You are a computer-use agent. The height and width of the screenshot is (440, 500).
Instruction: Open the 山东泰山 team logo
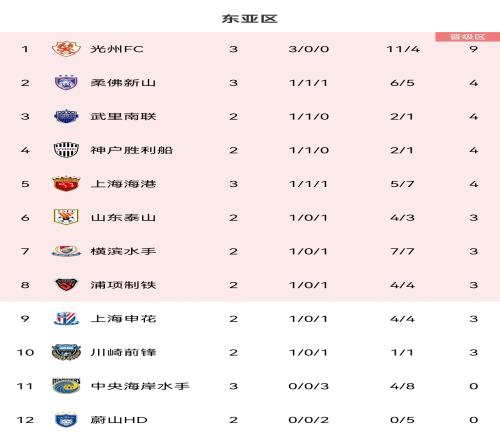[x=66, y=217]
